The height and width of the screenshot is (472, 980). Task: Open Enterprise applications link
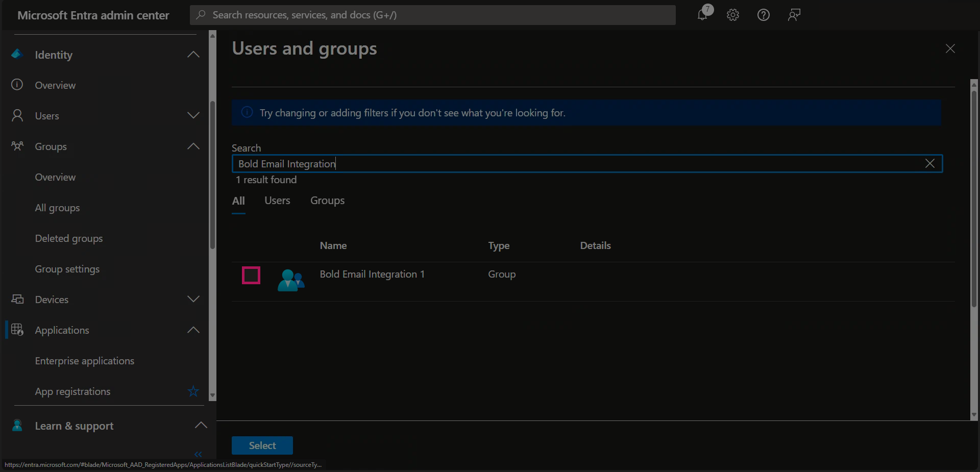(x=85, y=361)
